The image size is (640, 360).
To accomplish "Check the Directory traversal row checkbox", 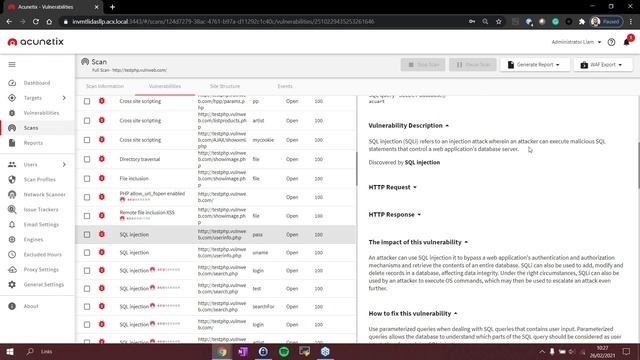I will [87, 159].
